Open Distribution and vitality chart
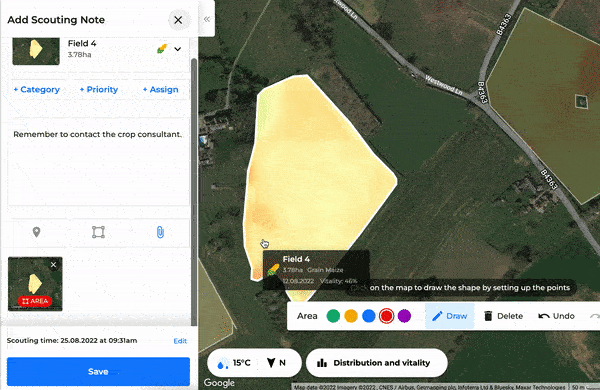600x390 pixels. (x=377, y=363)
